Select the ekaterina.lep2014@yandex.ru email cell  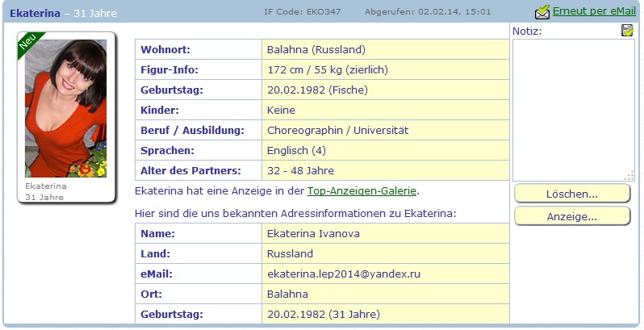coord(386,274)
